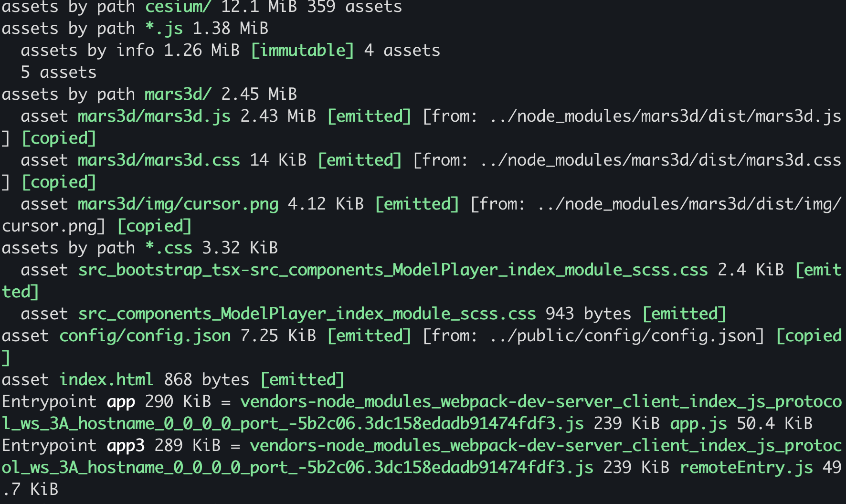Select the '943 bytes' size text
This screenshot has width=846, height=504.
pos(588,314)
